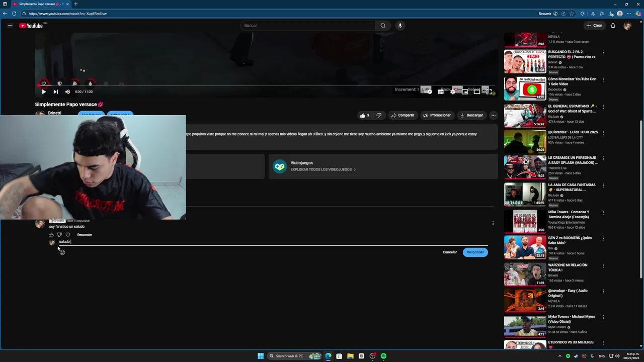
Task: Toggle autoplay switch in player
Action: 427,92
